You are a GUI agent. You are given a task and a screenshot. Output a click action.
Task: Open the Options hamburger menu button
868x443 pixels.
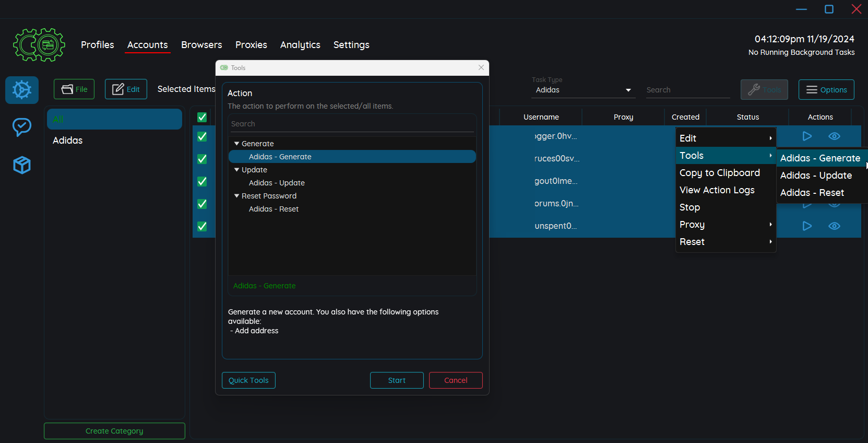pyautogui.click(x=826, y=90)
